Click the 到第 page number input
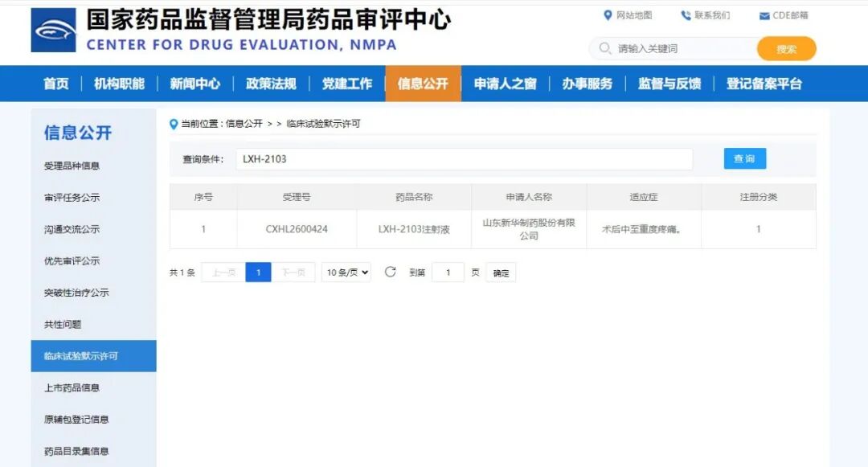Viewport: 868px width, 467px height. point(448,272)
